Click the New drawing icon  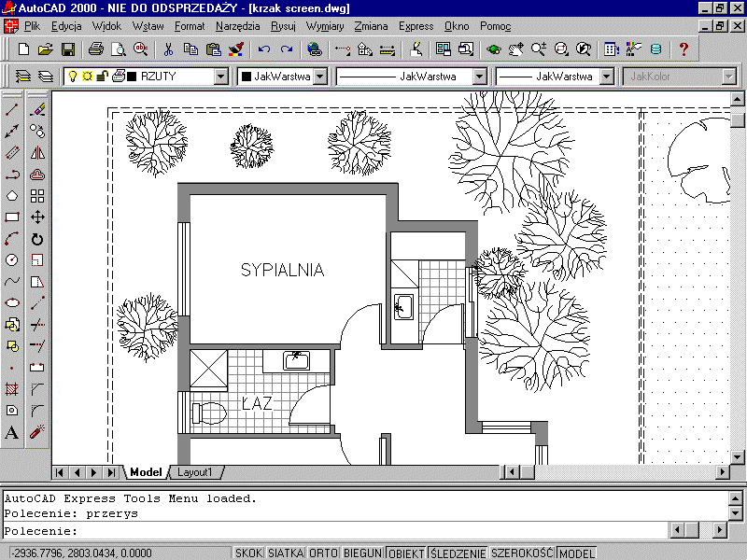click(x=23, y=49)
